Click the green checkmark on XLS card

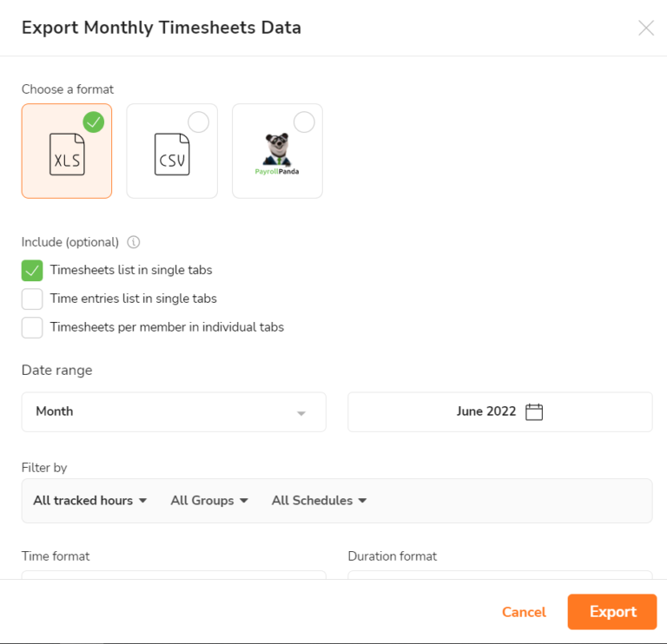coord(94,122)
